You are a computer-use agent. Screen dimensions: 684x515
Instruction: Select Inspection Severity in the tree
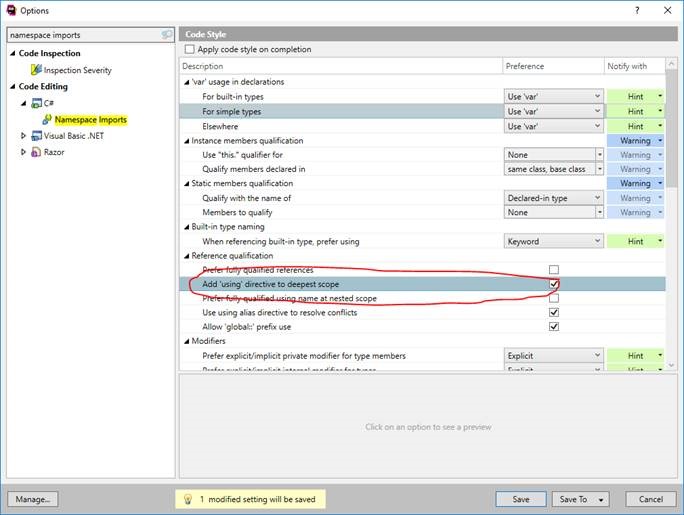click(x=78, y=70)
